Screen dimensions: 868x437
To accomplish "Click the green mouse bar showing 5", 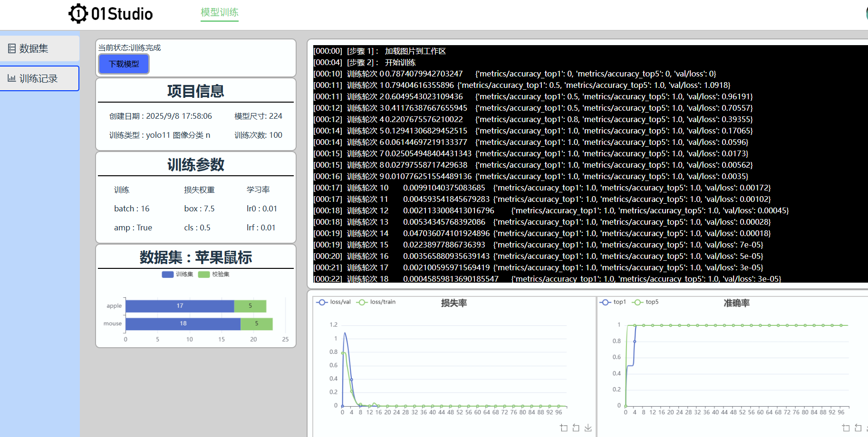I will (256, 324).
